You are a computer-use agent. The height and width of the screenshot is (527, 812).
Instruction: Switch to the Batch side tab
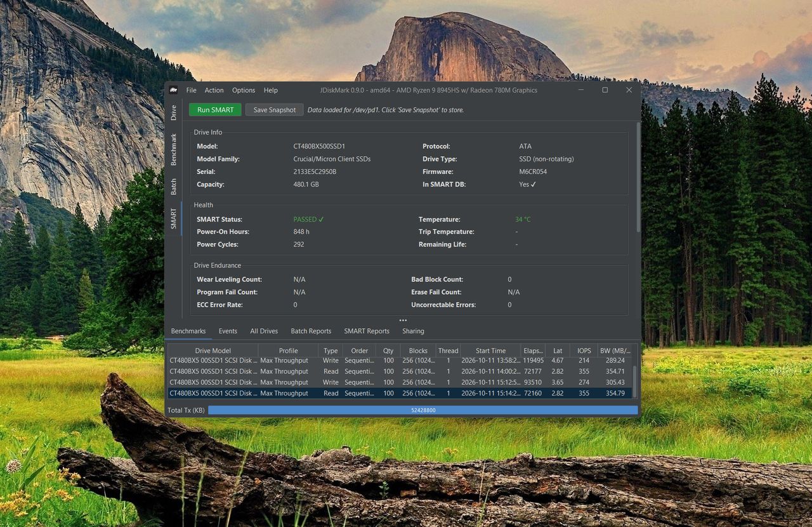pyautogui.click(x=173, y=186)
